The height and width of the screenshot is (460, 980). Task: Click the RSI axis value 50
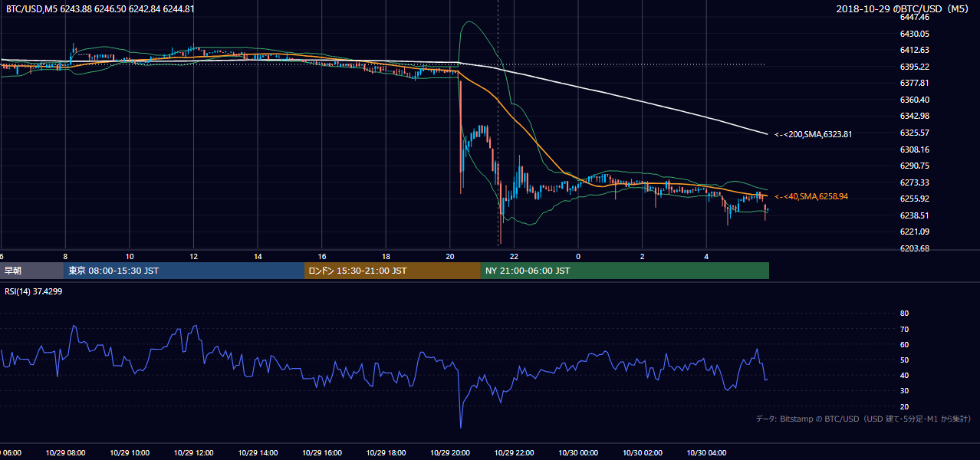tap(904, 360)
